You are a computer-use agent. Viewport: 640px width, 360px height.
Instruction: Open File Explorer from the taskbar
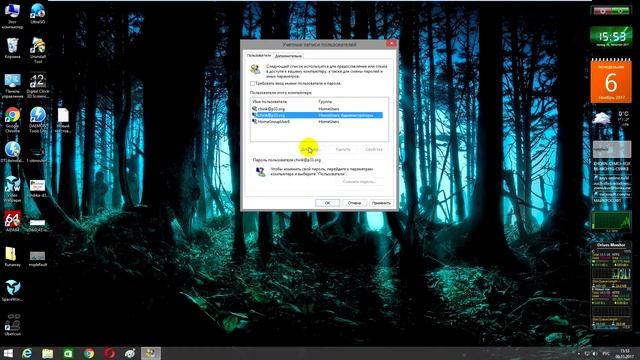(x=48, y=353)
